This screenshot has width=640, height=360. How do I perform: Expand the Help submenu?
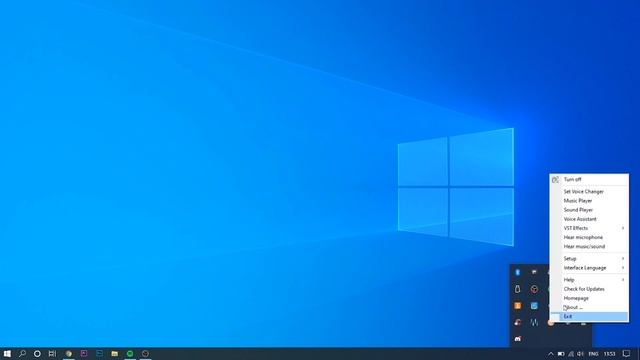(589, 280)
